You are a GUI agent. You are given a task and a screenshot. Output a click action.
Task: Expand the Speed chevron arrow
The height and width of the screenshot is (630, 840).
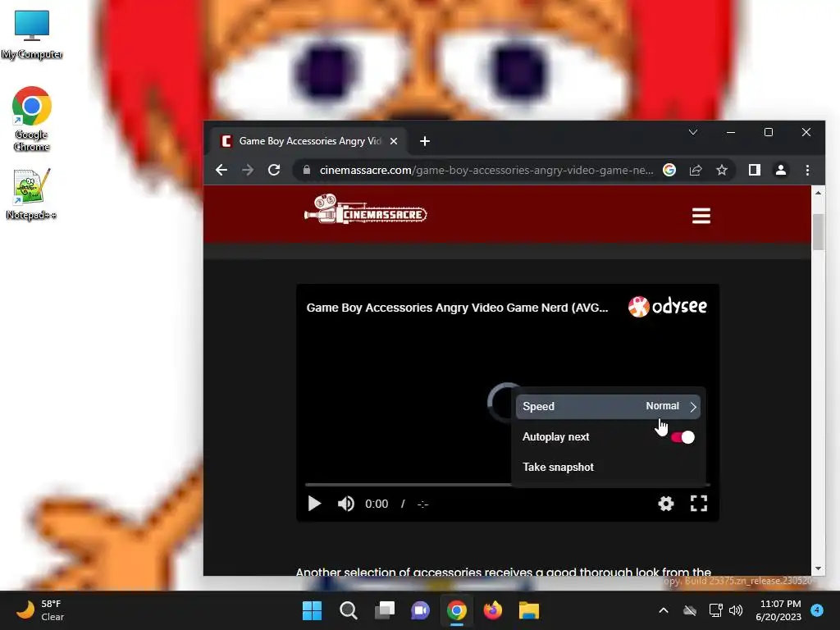pos(693,407)
